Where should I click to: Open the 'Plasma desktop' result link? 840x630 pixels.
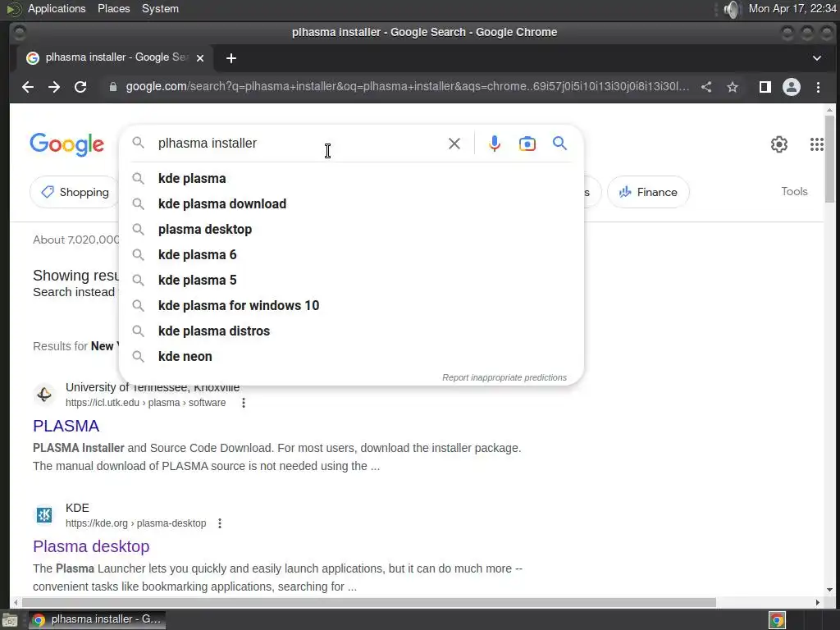(91, 546)
